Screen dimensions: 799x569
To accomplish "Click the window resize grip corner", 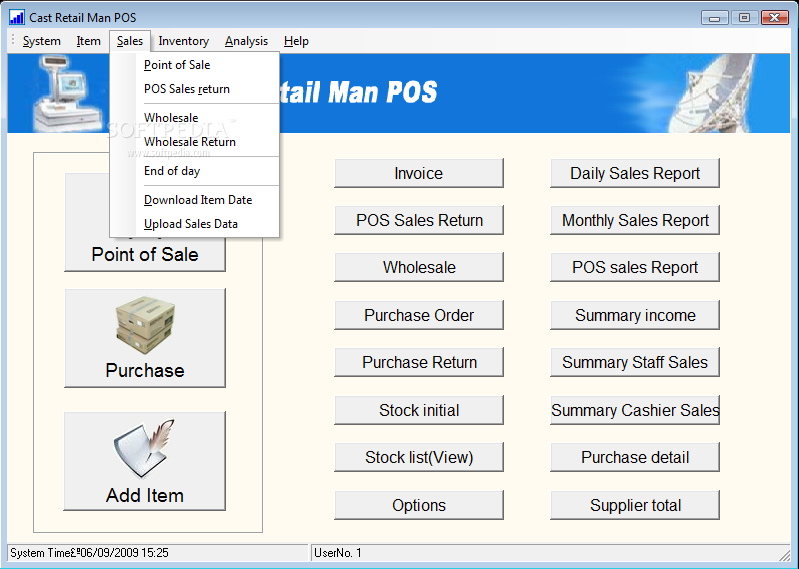I will (x=784, y=554).
